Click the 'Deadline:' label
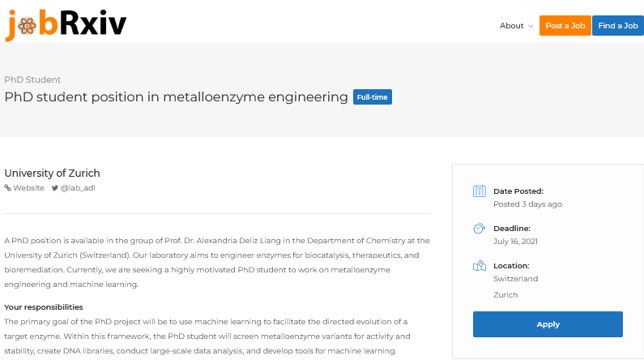Image resolution: width=644 pixels, height=360 pixels. click(x=512, y=229)
